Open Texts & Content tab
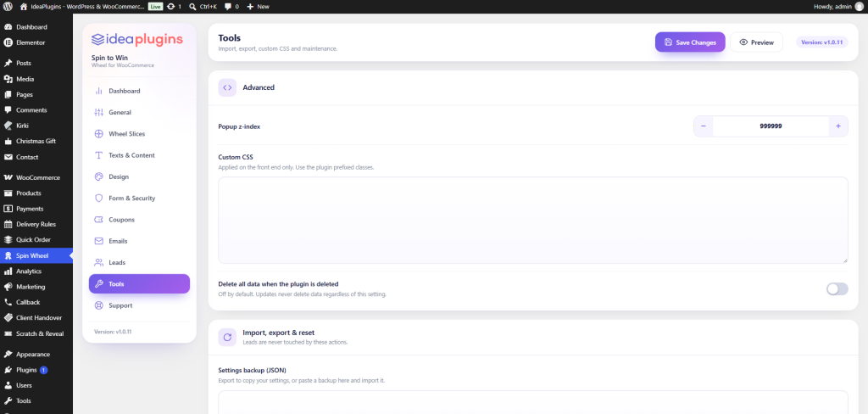 click(x=140, y=155)
